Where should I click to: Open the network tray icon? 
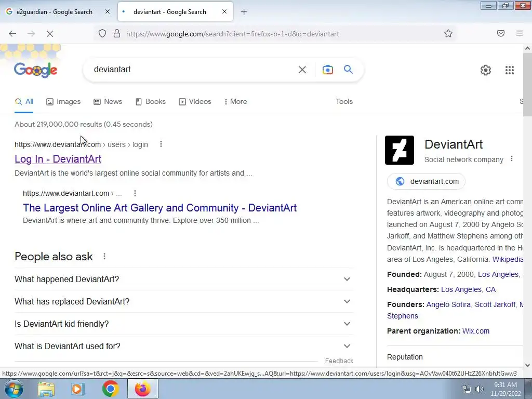click(467, 389)
